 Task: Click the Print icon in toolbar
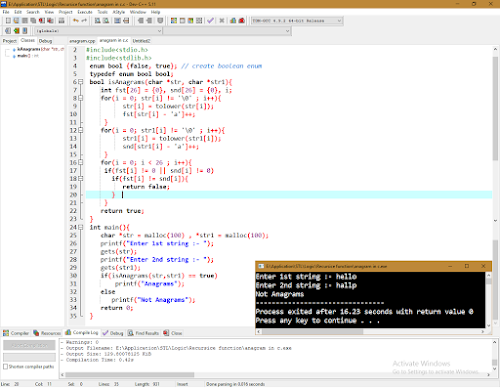[x=62, y=21]
